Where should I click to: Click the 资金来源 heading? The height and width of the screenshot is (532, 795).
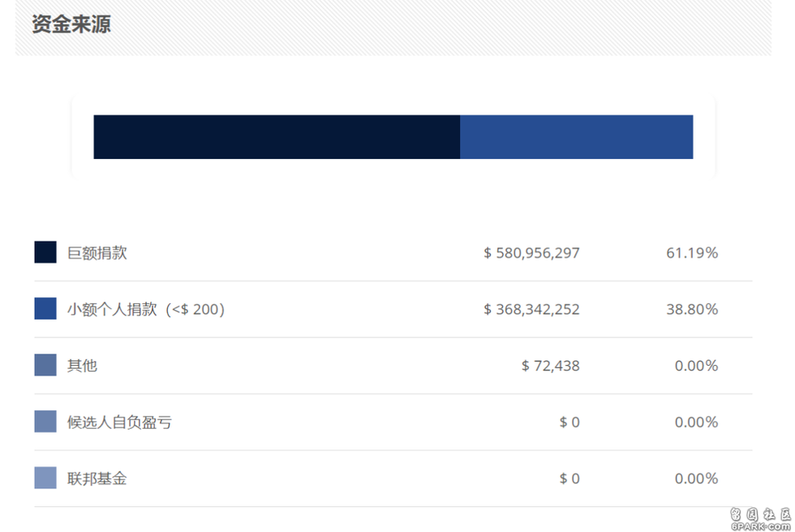[x=71, y=24]
